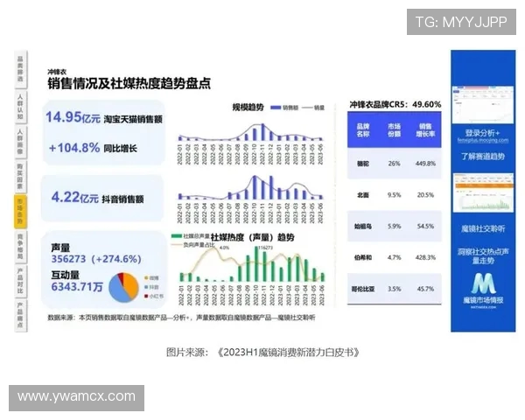The height and width of the screenshot is (420, 525).
Task: Click the 抖音 blue legend swatch
Action: point(146,287)
